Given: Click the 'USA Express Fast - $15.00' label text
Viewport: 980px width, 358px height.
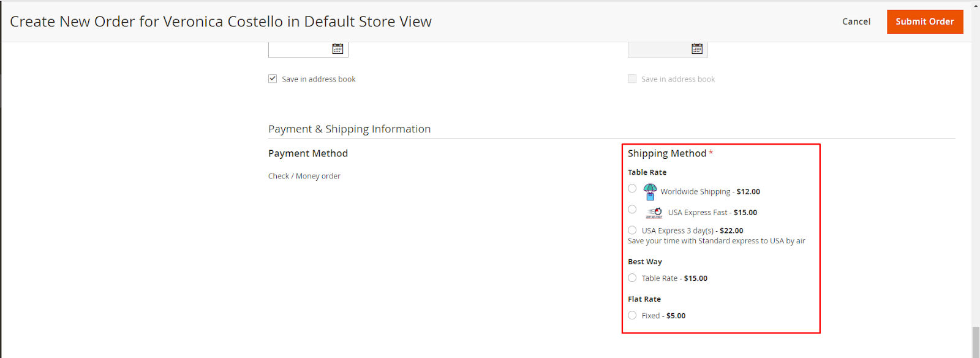Looking at the screenshot, I should [712, 213].
